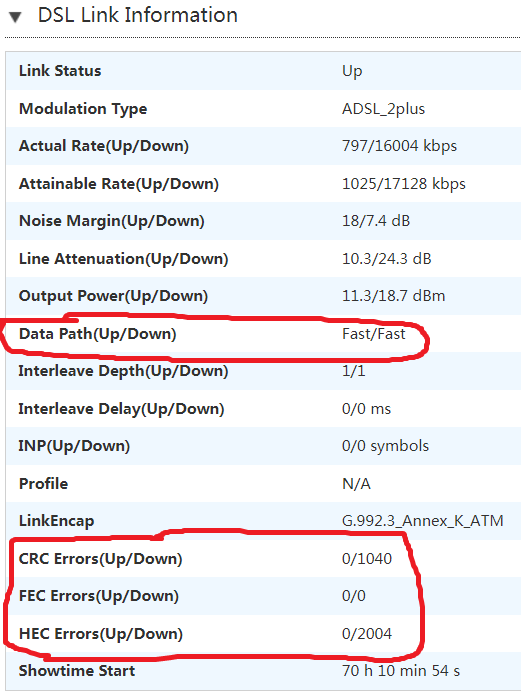The width and height of the screenshot is (521, 697).
Task: Select the Interleave Delay value 0/0 ms
Action: [x=366, y=409]
